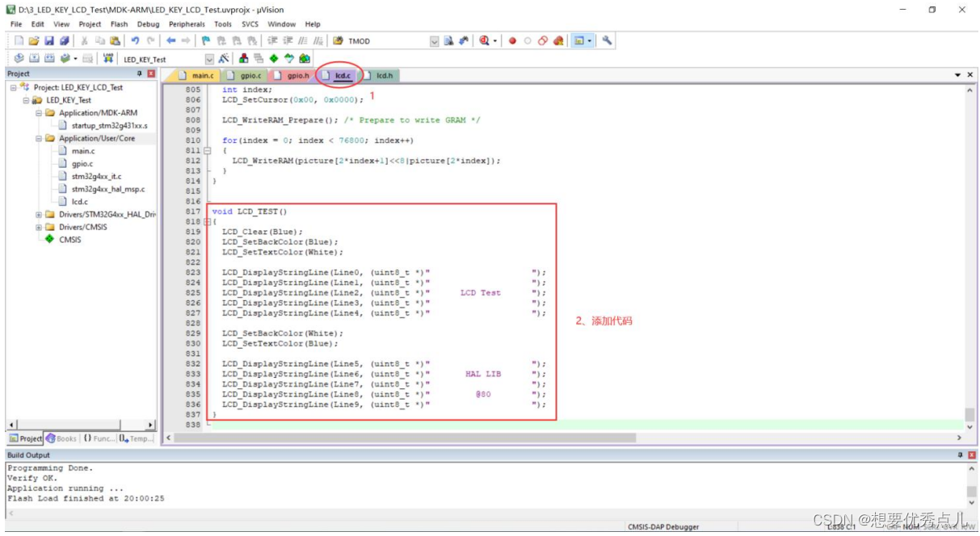This screenshot has height=536, width=980.
Task: Click the Download to flash LOAD icon
Action: [107, 58]
